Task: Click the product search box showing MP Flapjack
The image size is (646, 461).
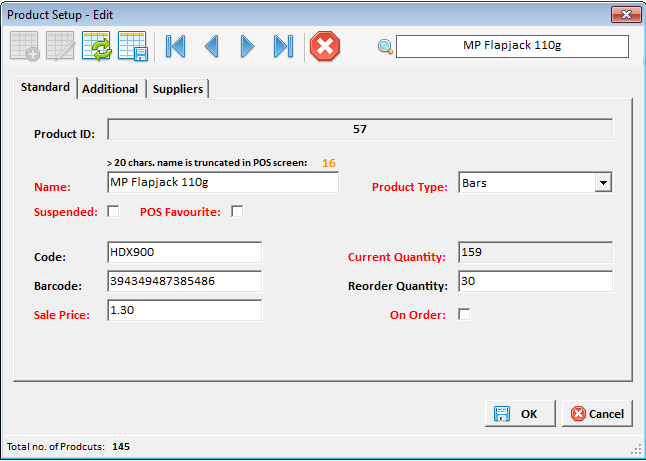Action: (512, 46)
